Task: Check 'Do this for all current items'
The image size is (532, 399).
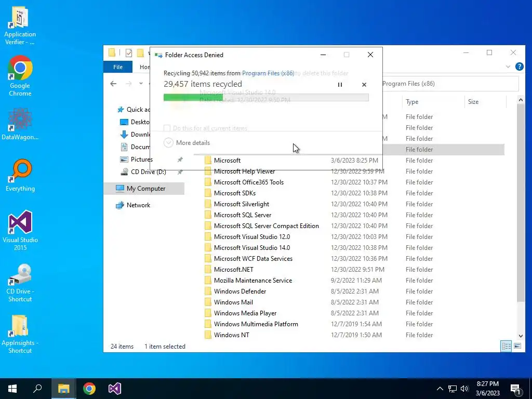Action: (167, 128)
